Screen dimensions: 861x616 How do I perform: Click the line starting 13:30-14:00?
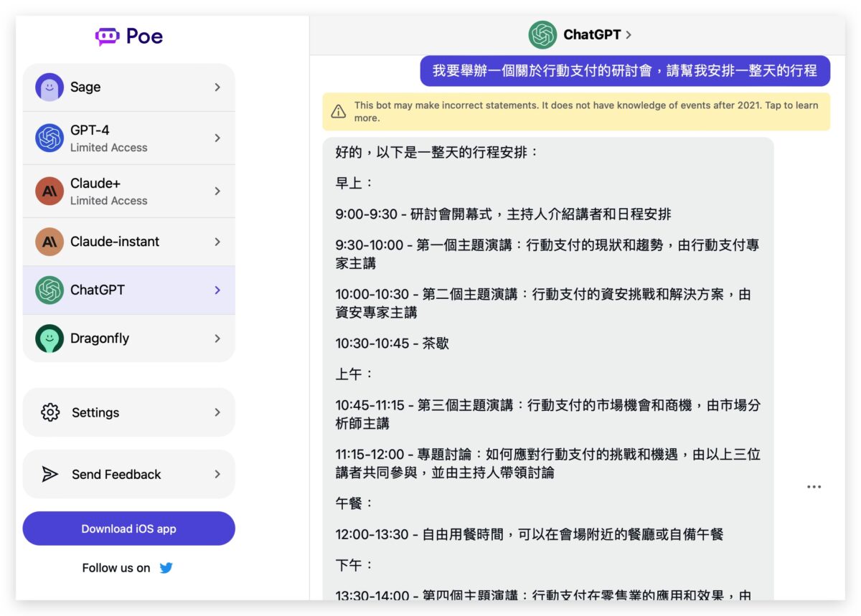pyautogui.click(x=543, y=595)
